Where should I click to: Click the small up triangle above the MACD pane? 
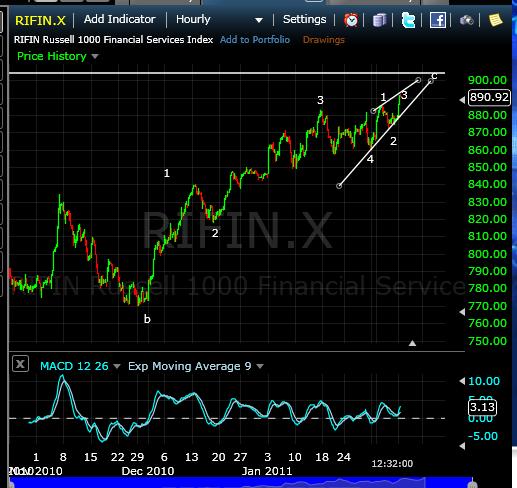412,343
